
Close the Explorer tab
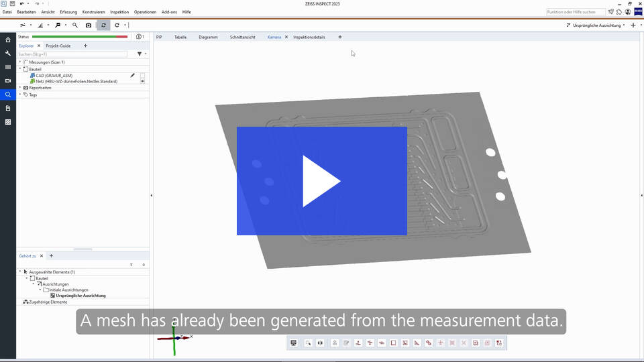click(39, 46)
